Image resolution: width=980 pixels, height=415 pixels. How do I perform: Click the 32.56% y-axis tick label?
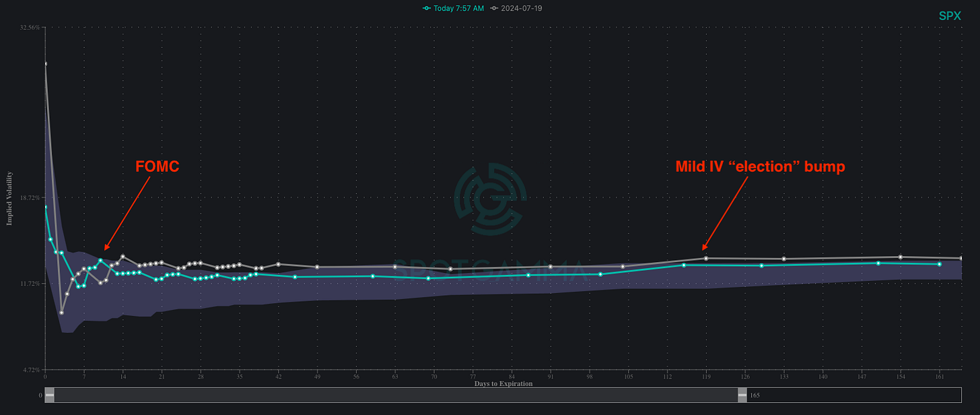pos(30,28)
